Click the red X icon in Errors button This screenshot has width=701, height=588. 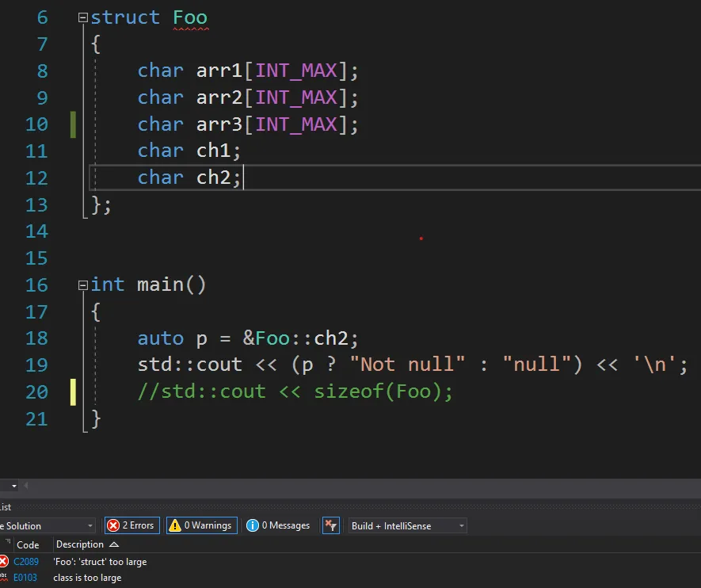pyautogui.click(x=113, y=525)
